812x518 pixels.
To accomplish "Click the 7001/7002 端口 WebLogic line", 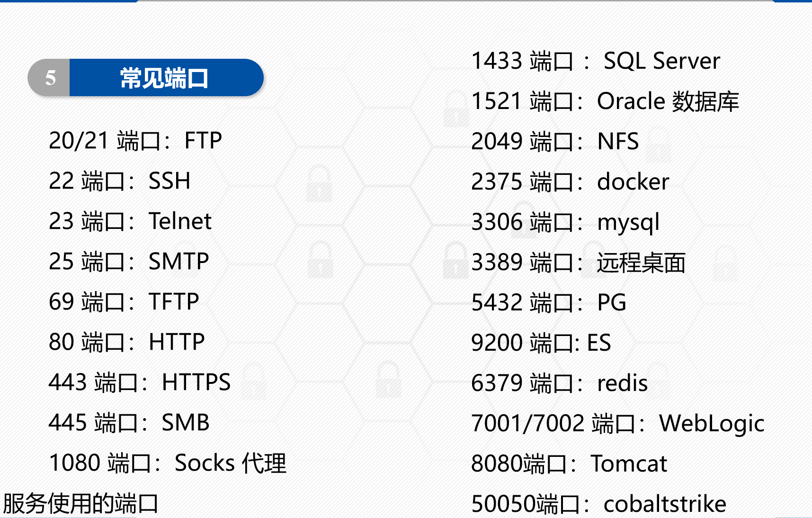I will point(618,424).
